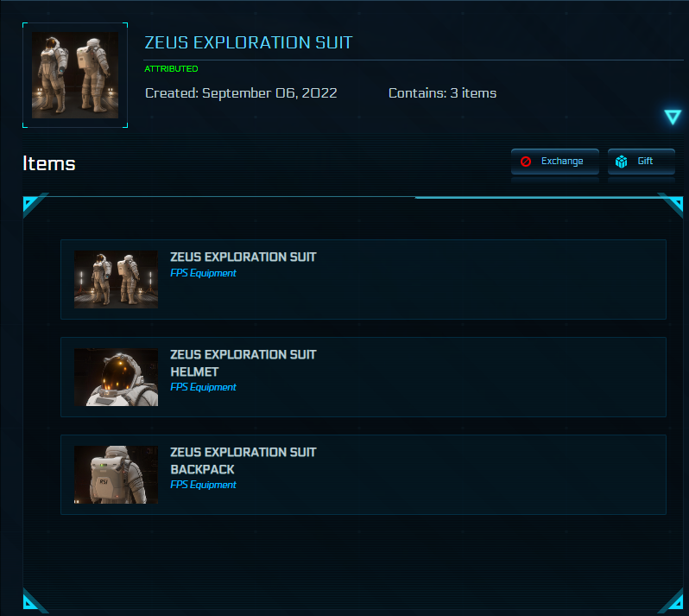Viewport: 689px width, 616px height.
Task: Click the gift box icon
Action: (621, 162)
